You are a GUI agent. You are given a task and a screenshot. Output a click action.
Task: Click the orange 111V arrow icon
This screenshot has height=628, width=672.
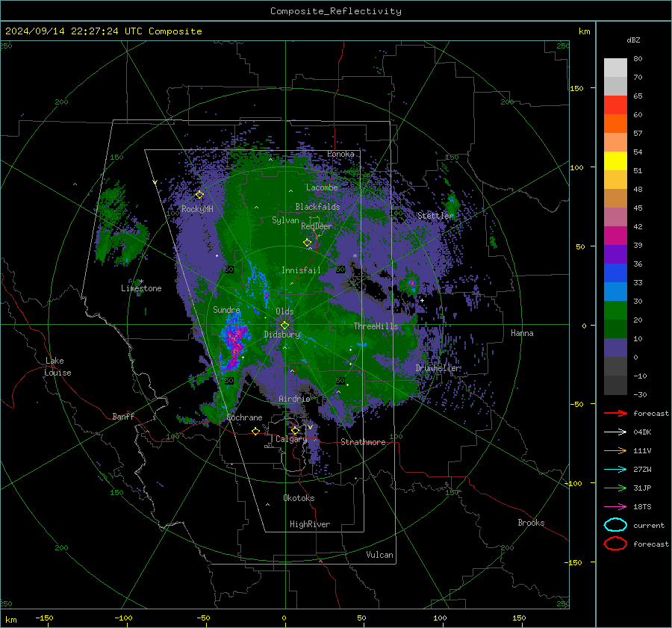click(x=615, y=450)
